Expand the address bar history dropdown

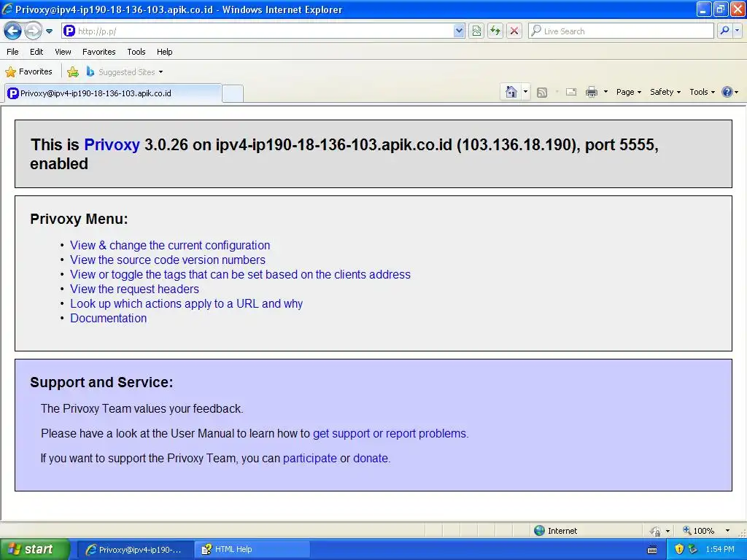coord(459,31)
